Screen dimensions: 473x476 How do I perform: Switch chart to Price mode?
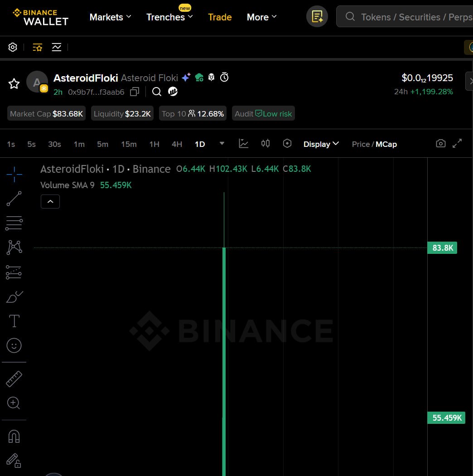pos(361,144)
